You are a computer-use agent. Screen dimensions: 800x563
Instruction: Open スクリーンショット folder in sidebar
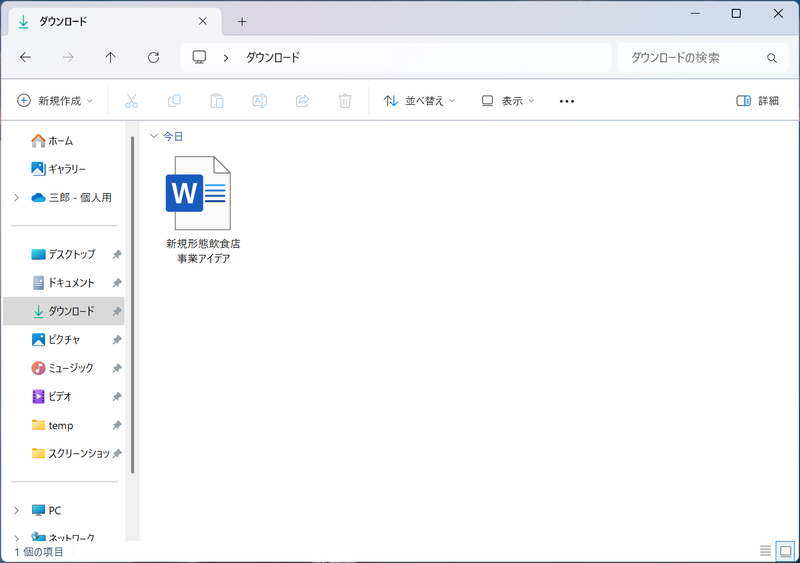click(x=70, y=453)
